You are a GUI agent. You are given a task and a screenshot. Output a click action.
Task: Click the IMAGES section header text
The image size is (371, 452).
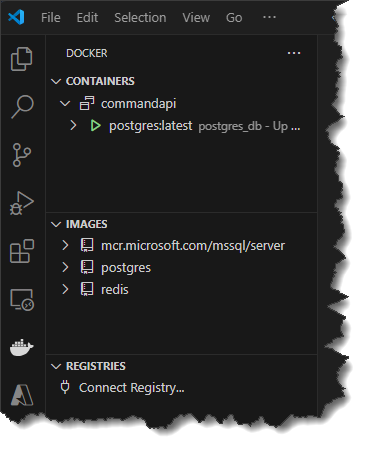pos(87,224)
